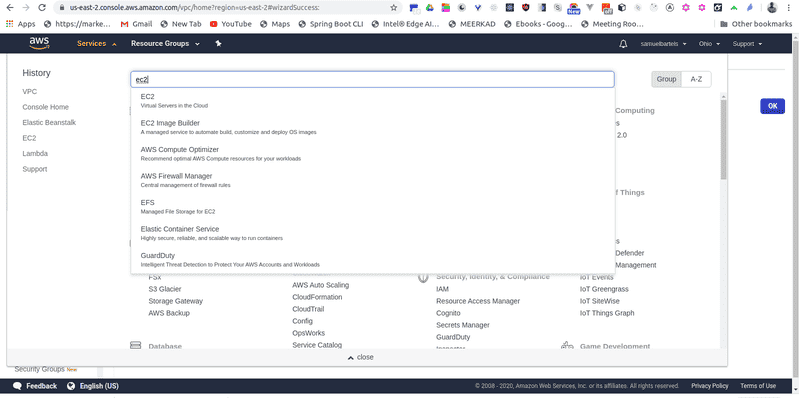Select the EFS search result
This screenshot has width=799, height=398.
point(372,206)
